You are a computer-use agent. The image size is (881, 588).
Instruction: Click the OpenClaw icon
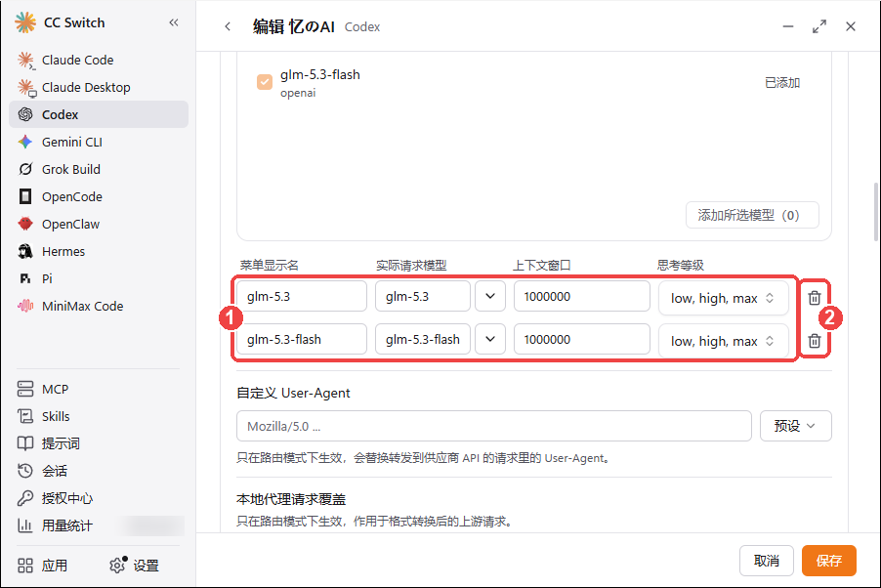coord(25,224)
